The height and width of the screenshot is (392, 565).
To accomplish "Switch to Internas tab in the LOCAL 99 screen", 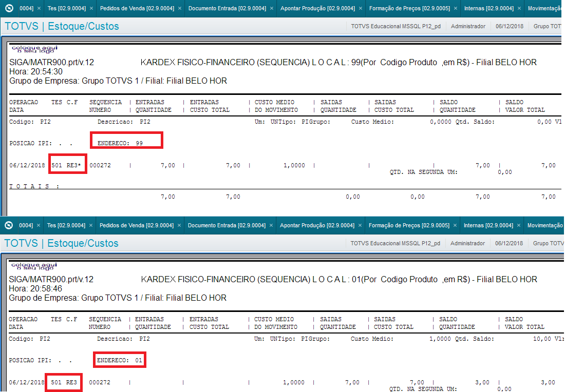I will coord(489,8).
